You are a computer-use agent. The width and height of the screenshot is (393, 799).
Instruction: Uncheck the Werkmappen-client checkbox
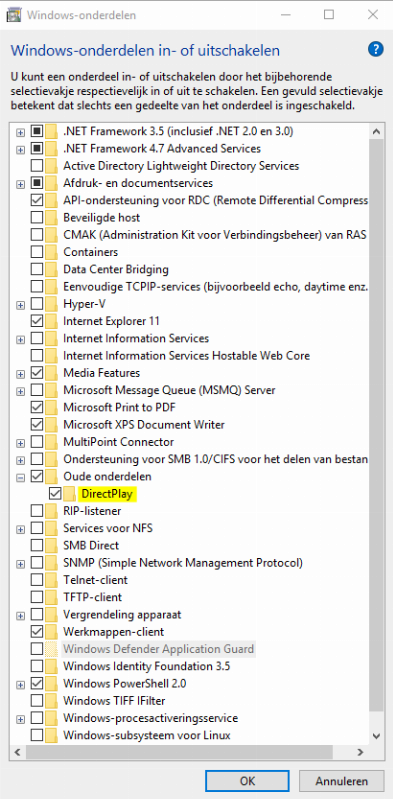click(37, 632)
